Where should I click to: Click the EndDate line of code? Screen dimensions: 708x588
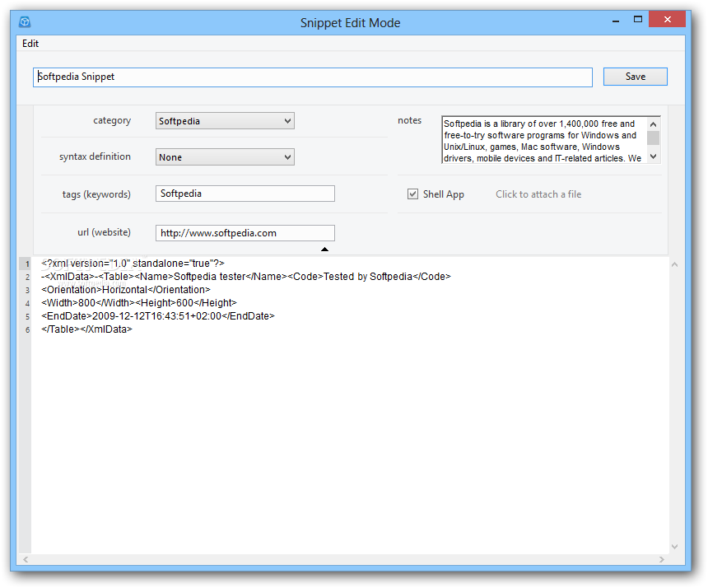[x=158, y=316]
